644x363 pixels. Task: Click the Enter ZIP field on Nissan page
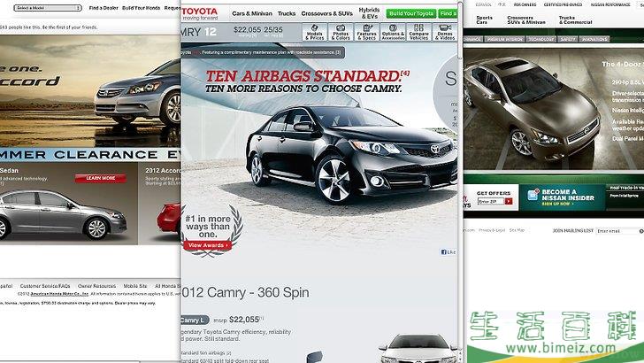[491, 202]
